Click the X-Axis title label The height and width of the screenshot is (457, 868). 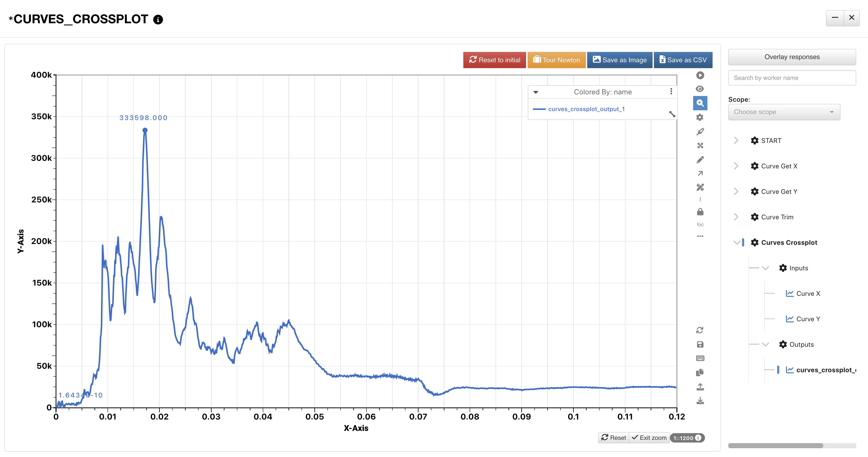pos(356,428)
